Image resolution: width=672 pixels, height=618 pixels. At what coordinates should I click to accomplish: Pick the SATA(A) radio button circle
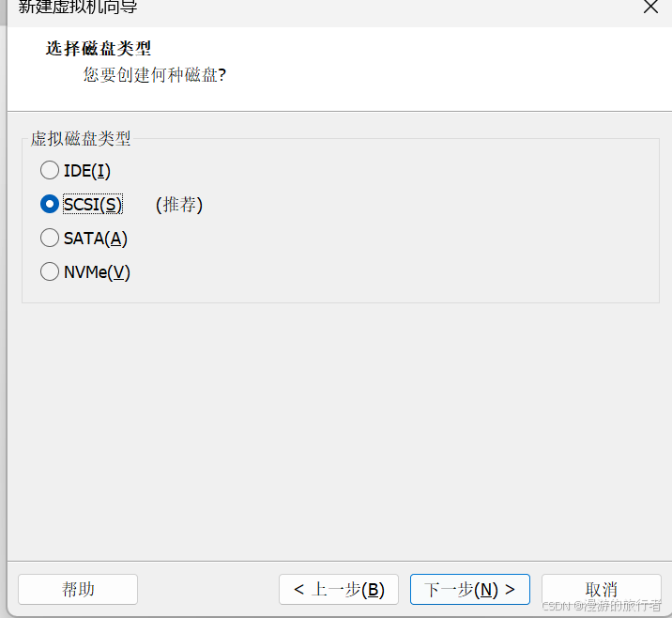pos(50,238)
